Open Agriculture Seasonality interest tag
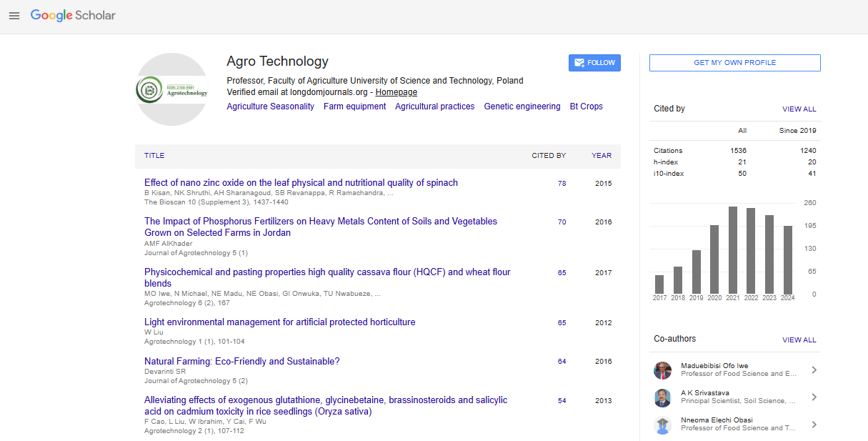The image size is (868, 441). point(270,106)
